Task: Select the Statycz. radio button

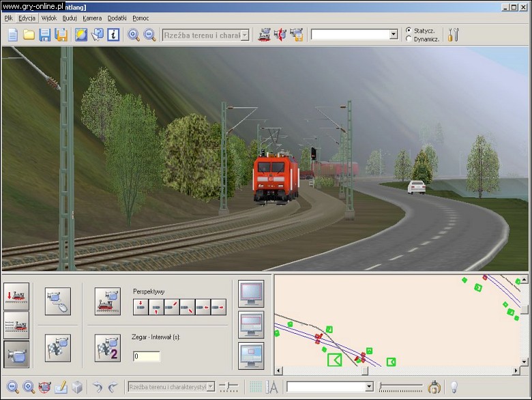Action: pyautogui.click(x=409, y=31)
